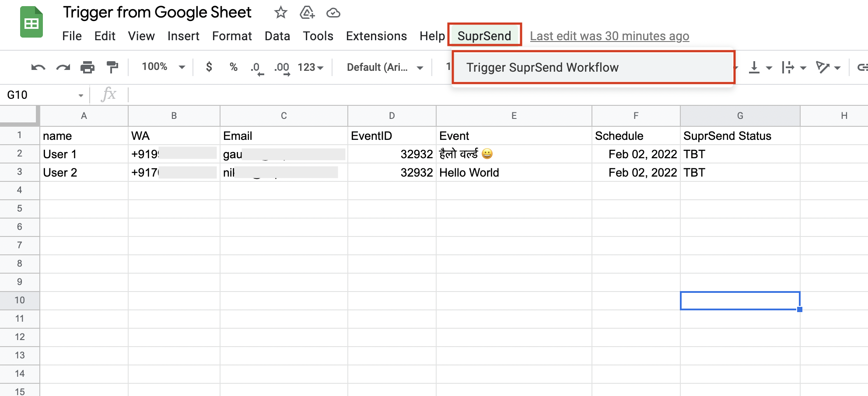Open the Extensions menu
This screenshot has width=868, height=396.
coord(376,36)
